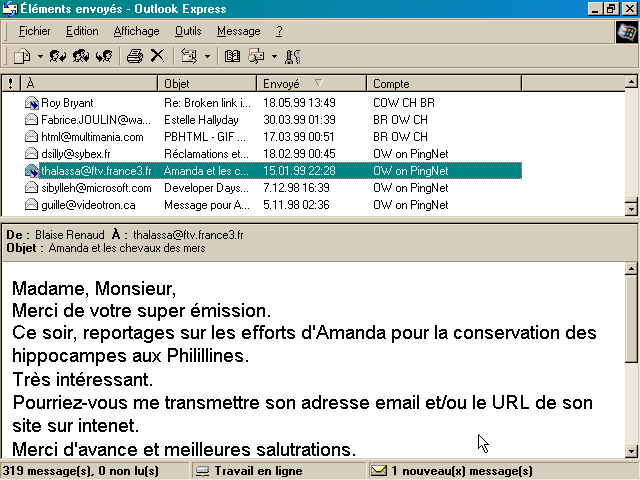This screenshot has width=640, height=480.
Task: Click subject 'Developer Days...'
Action: point(206,188)
